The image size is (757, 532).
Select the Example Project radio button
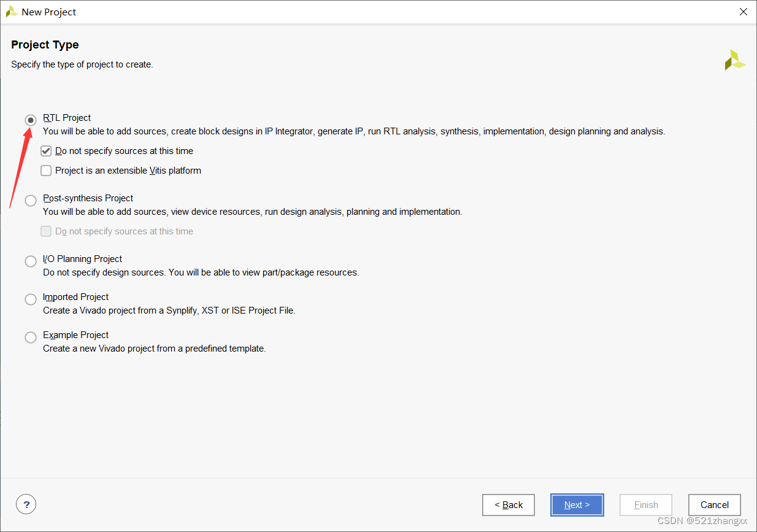(31, 337)
